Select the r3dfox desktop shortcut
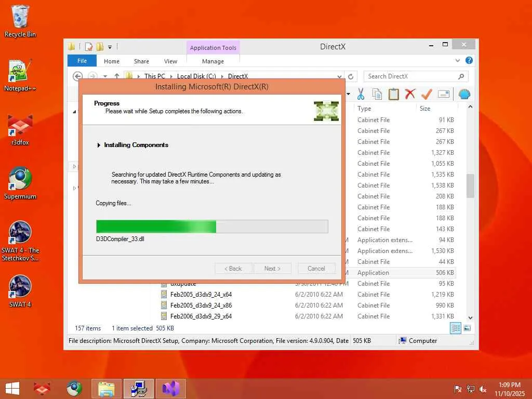532x399 pixels. tap(20, 129)
